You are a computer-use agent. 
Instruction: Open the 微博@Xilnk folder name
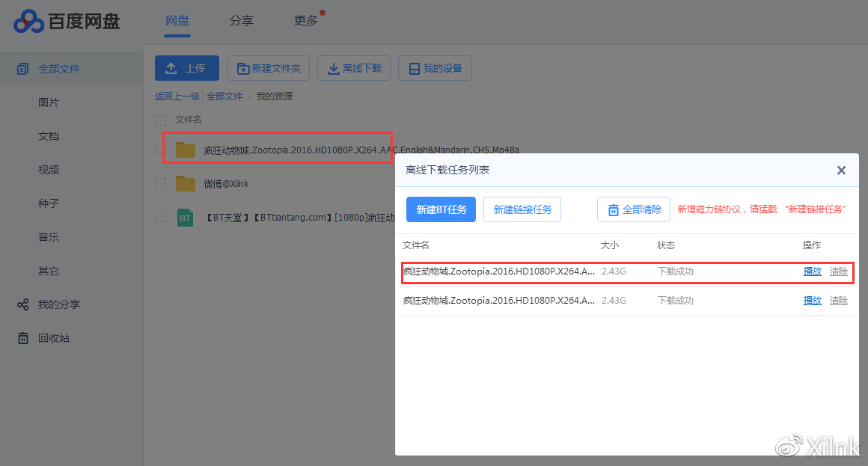227,184
